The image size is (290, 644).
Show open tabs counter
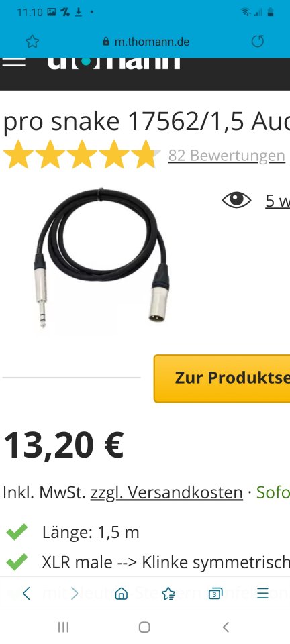point(215,594)
